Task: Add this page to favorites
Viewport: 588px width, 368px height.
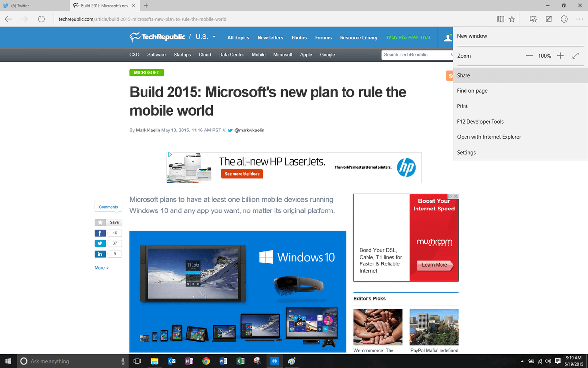Action: pyautogui.click(x=512, y=19)
